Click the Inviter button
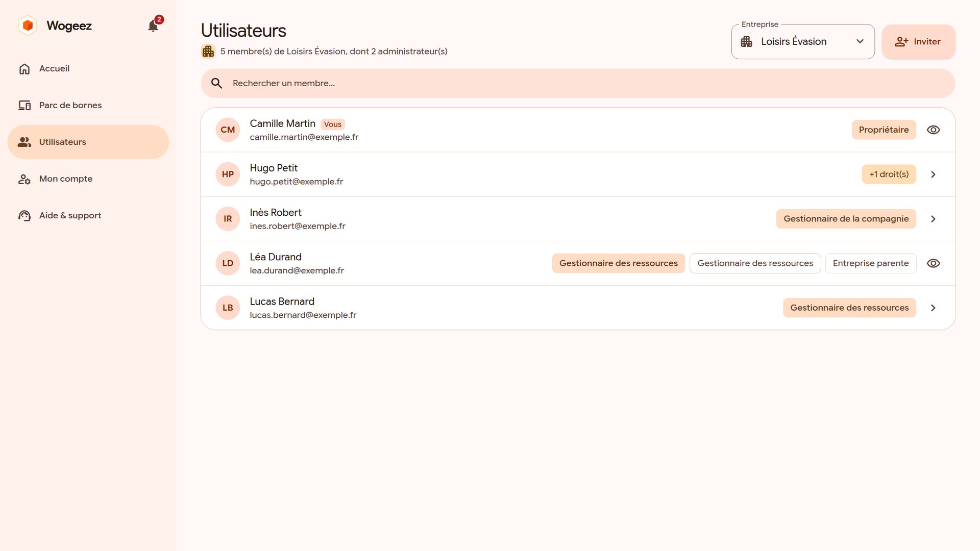The height and width of the screenshot is (551, 980). (918, 42)
